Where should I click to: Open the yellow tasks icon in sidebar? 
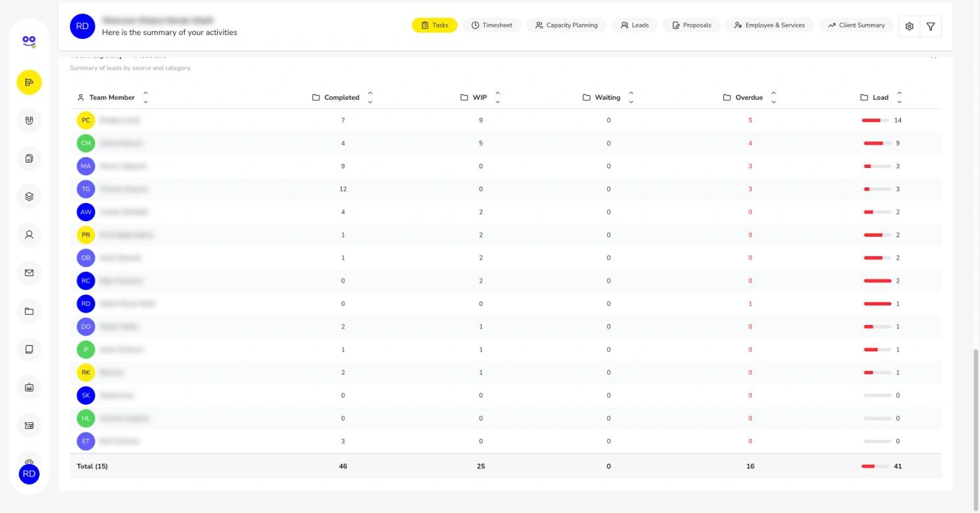click(x=29, y=82)
